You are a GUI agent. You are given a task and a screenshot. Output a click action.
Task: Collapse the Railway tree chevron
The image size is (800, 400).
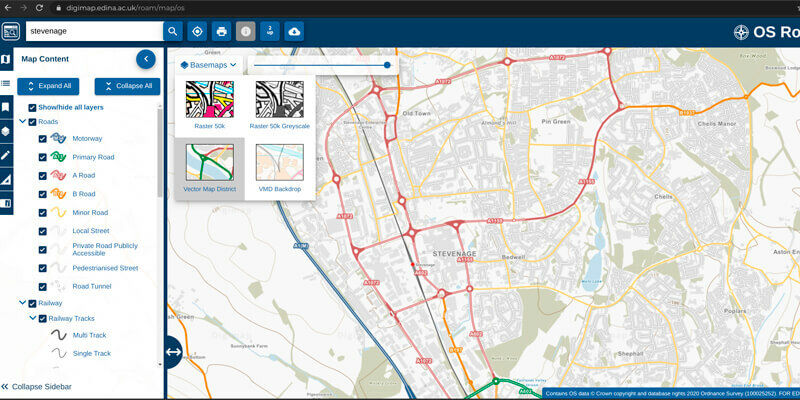tap(22, 303)
